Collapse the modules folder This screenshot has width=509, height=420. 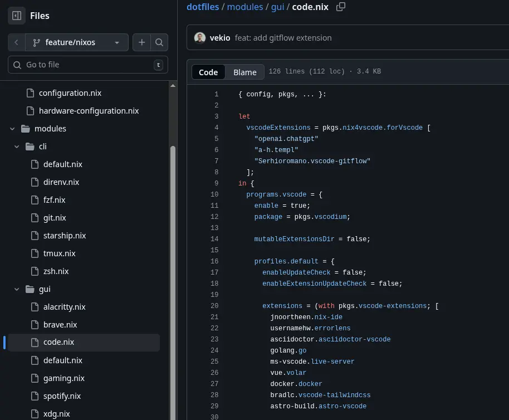pos(12,128)
